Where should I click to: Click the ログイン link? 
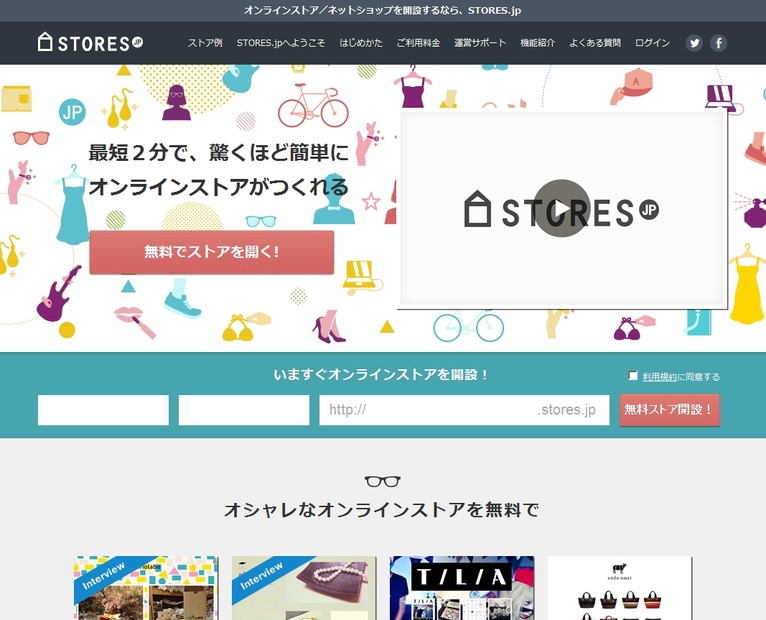click(652, 43)
